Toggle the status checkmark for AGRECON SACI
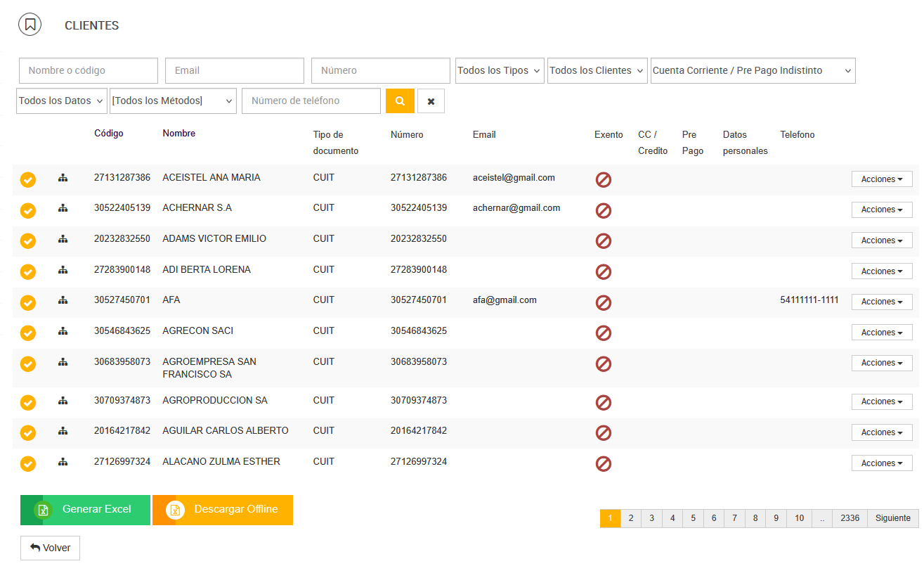Screen dimensions: 924x566 point(27,333)
